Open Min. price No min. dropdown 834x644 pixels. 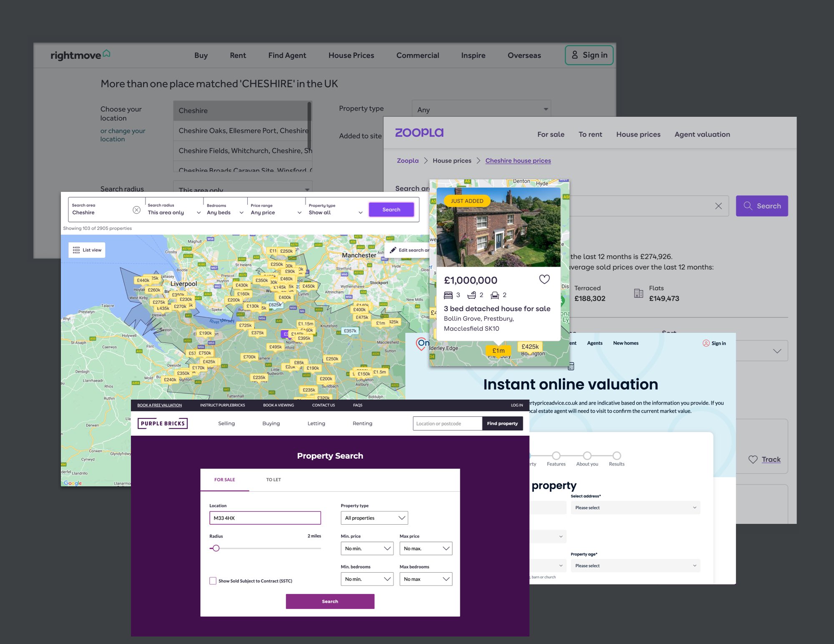(367, 548)
